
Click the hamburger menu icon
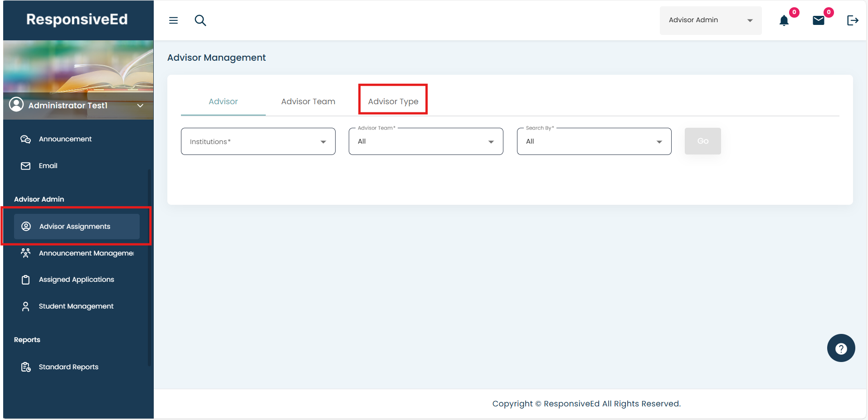click(173, 20)
